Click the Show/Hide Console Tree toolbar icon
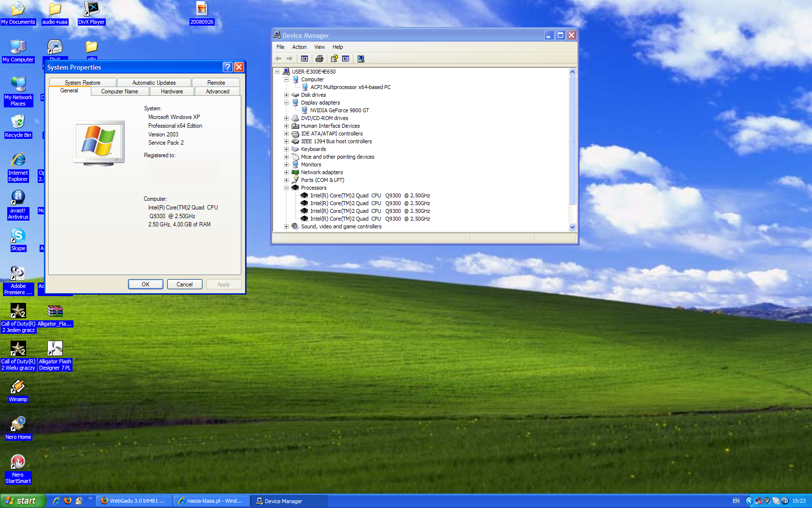 [304, 59]
